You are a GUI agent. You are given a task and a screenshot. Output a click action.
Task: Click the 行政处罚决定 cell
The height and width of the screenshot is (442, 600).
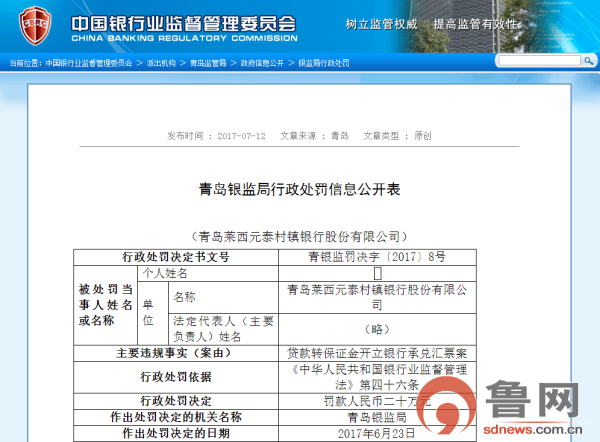176,401
